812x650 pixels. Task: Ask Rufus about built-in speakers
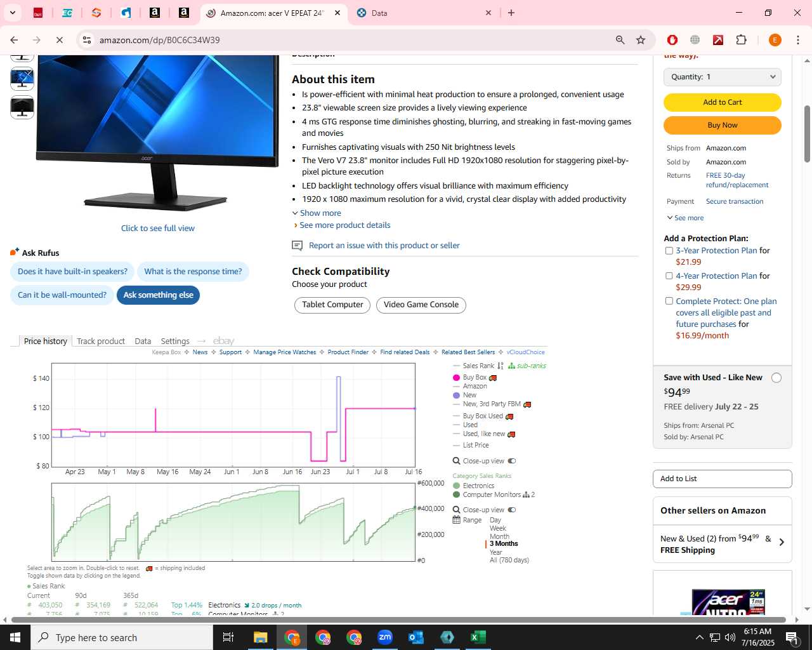[x=72, y=272]
